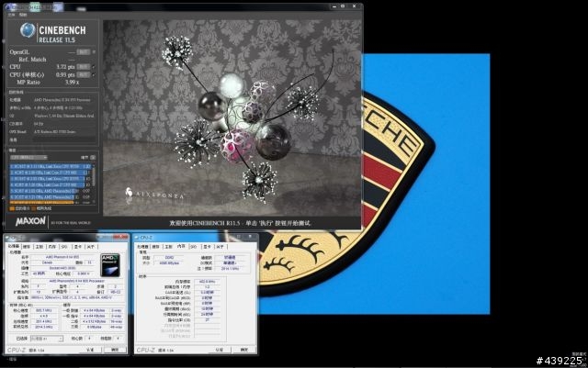This screenshot has width=588, height=368.
Task: Run the CPU multi-core benchmark
Action: point(84,67)
